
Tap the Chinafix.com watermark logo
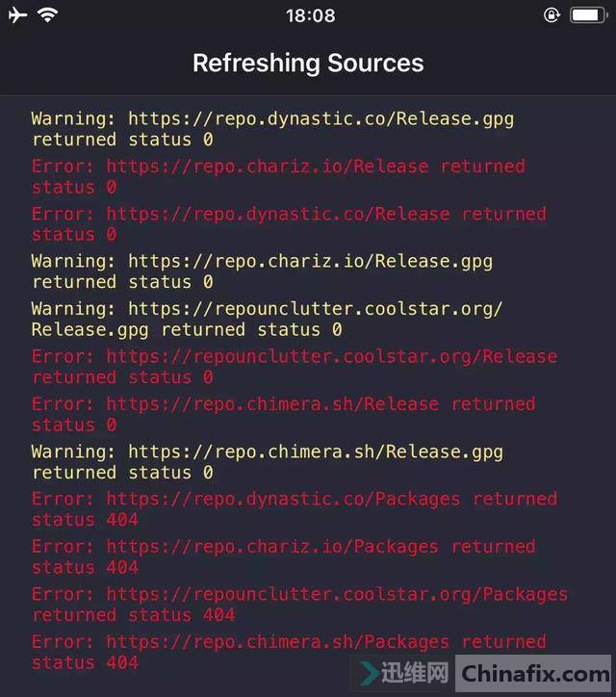pos(534,674)
